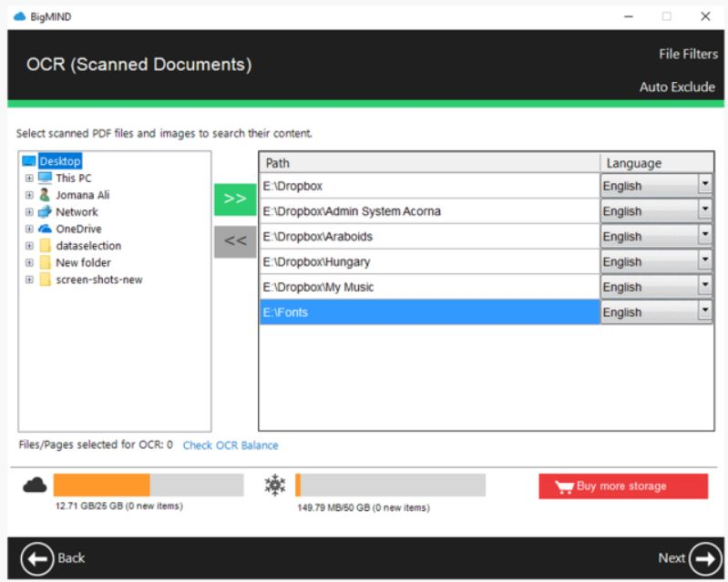This screenshot has height=582, width=728.
Task: Open language dropdown for Admin System Acorna
Action: pyautogui.click(x=705, y=209)
